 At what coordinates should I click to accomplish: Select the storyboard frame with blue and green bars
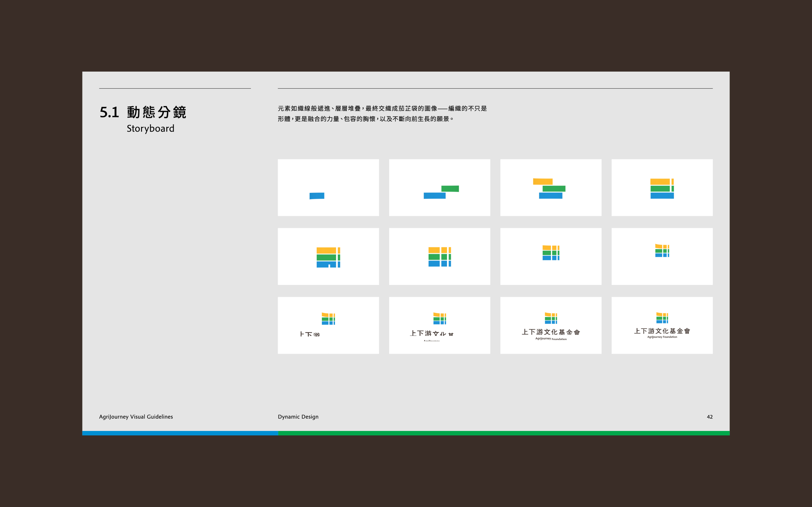[439, 188]
